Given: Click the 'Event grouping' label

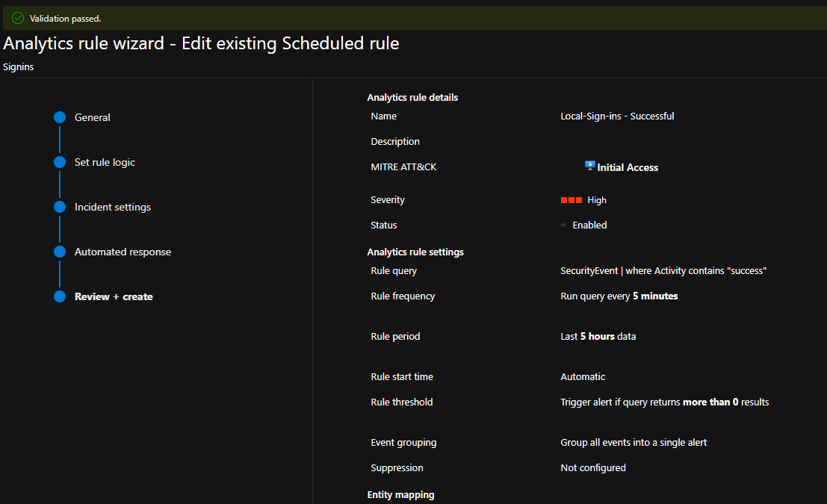Looking at the screenshot, I should [403, 443].
